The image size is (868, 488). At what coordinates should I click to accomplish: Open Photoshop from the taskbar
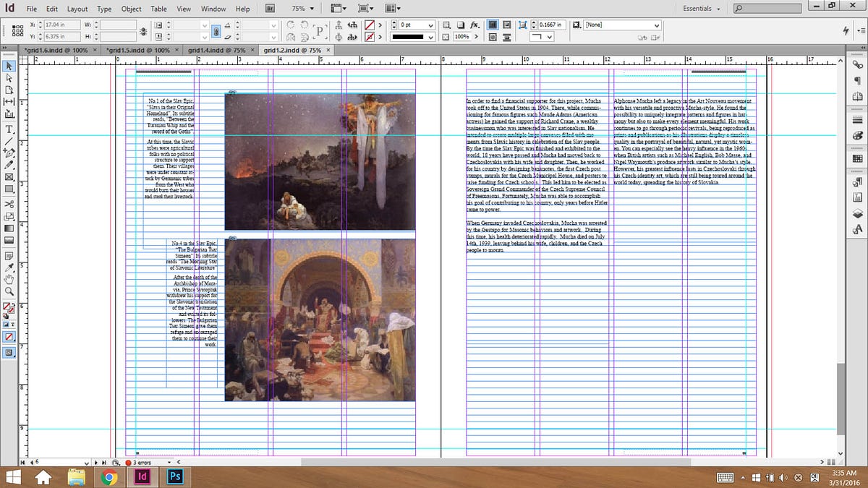(x=175, y=477)
